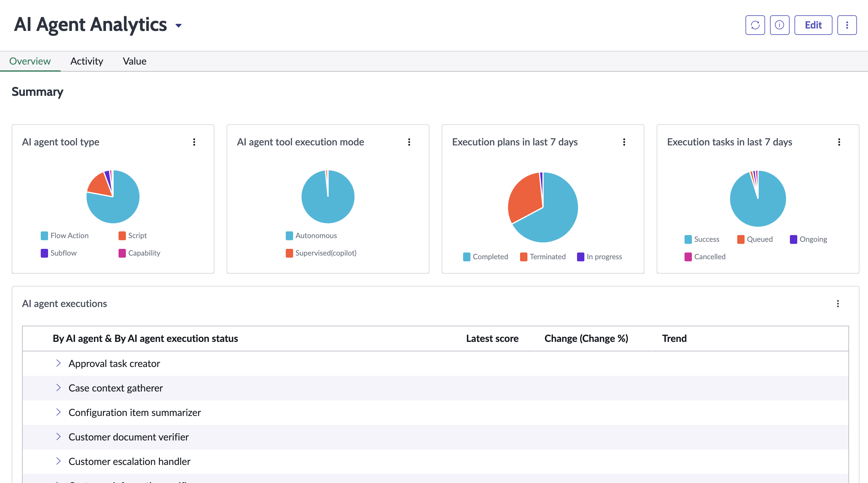Viewport: 868px width, 483px height.
Task: Switch to the Activity tab
Action: point(87,61)
